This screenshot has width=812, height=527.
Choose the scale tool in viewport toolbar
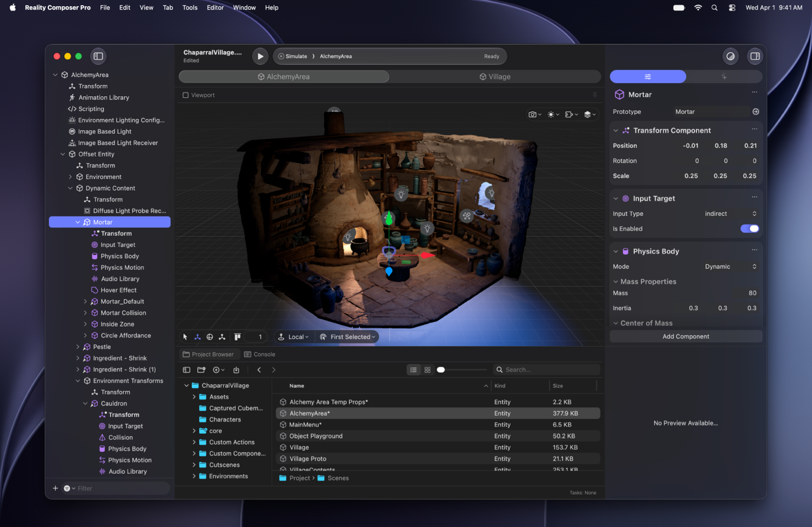click(222, 337)
